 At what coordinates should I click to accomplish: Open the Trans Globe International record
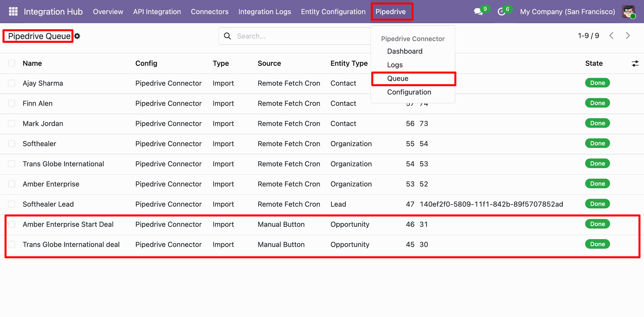tap(63, 164)
